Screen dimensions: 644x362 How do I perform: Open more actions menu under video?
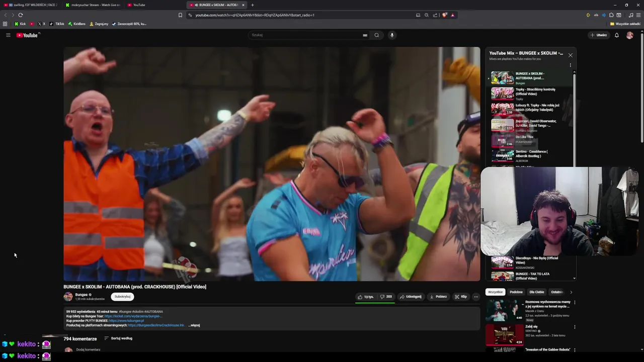coord(476,297)
